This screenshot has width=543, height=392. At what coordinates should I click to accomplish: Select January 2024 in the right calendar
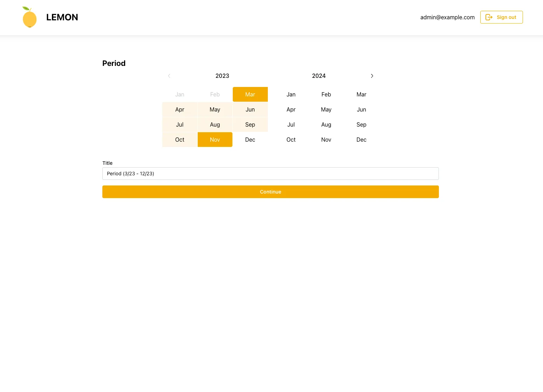pos(291,94)
